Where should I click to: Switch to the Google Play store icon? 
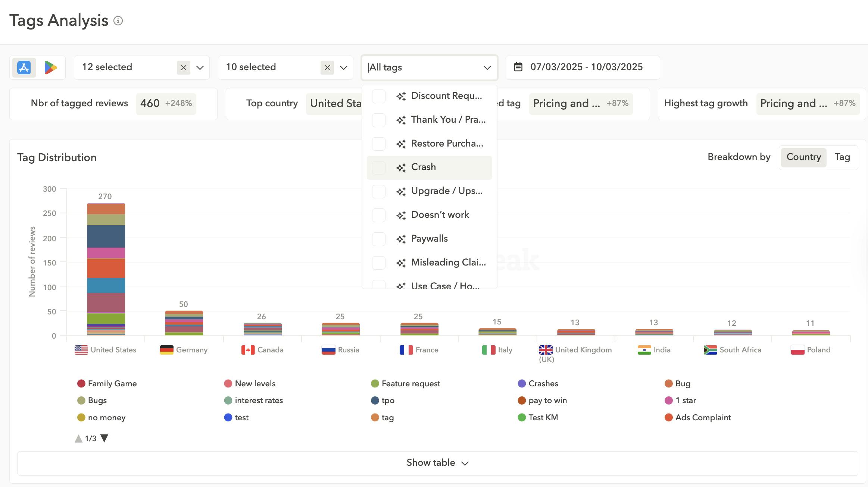pos(50,67)
